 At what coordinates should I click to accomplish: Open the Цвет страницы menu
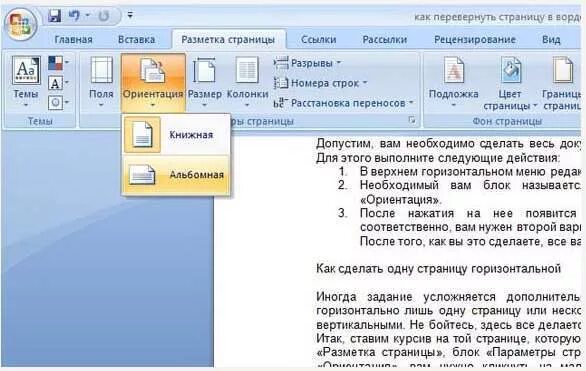click(510, 84)
